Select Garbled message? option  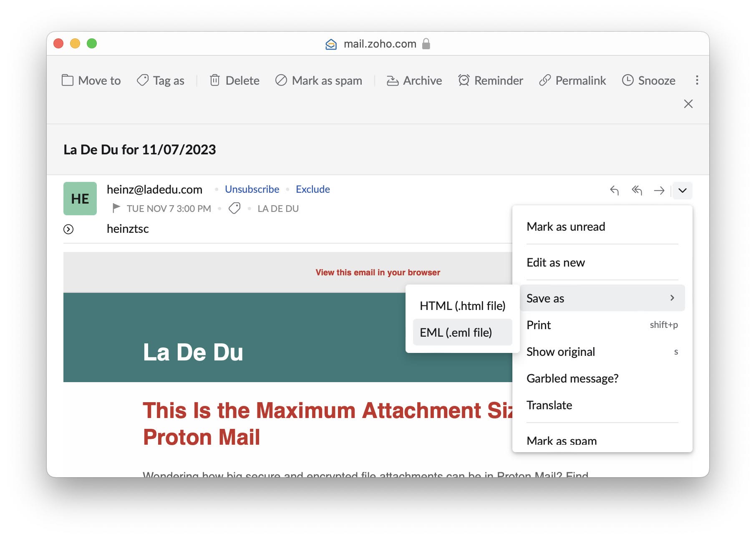point(602,378)
